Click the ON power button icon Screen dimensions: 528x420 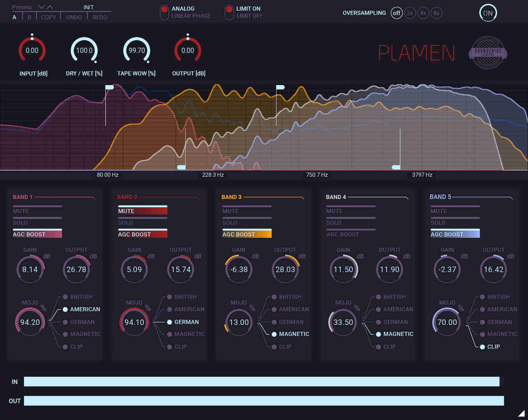pyautogui.click(x=488, y=13)
